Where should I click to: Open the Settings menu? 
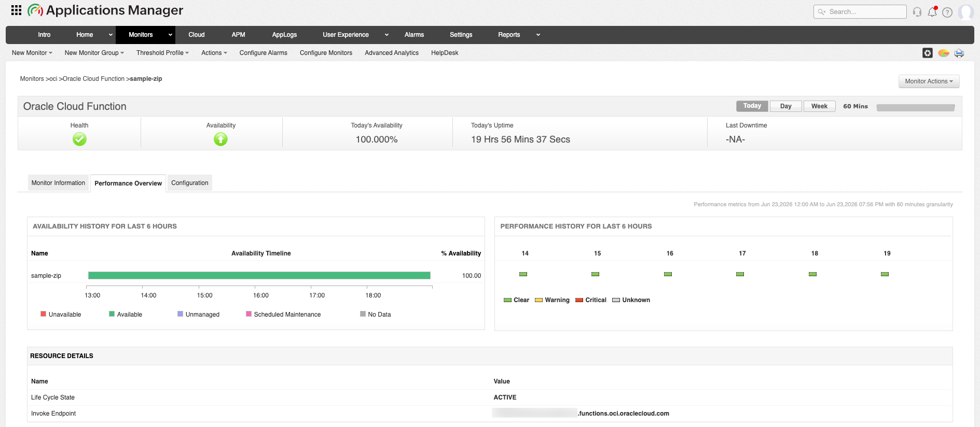(461, 35)
